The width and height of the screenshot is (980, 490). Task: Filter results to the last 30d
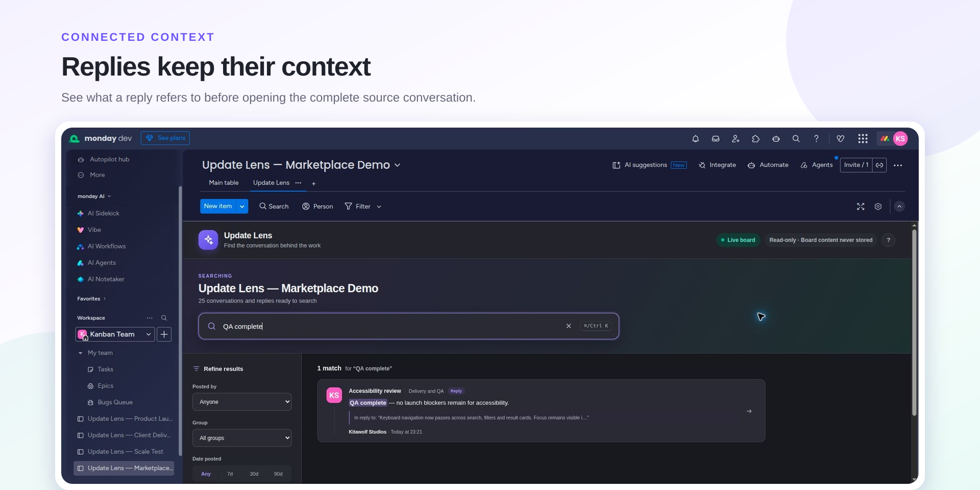[254, 474]
